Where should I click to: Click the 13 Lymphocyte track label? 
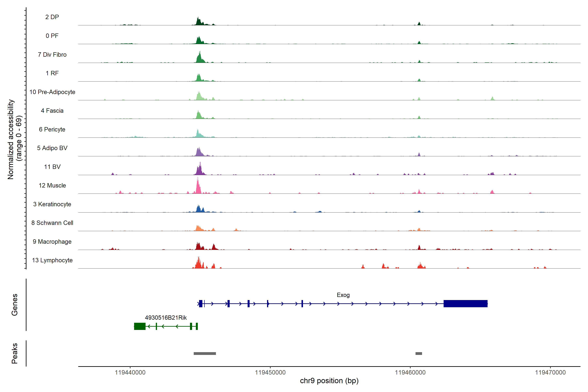(x=52, y=260)
